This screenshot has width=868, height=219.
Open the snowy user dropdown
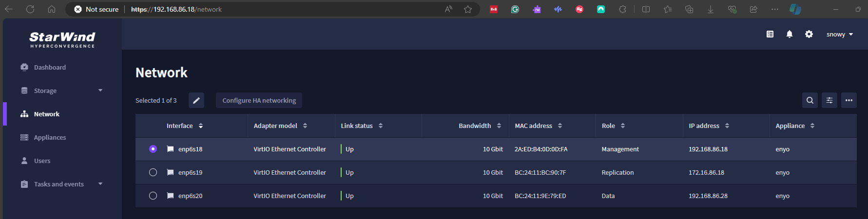pyautogui.click(x=840, y=34)
